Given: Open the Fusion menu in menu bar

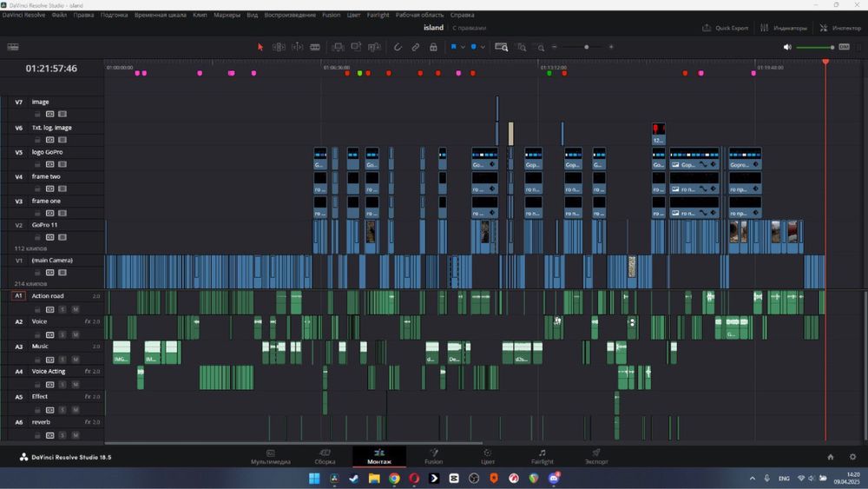Looking at the screenshot, I should pos(331,15).
